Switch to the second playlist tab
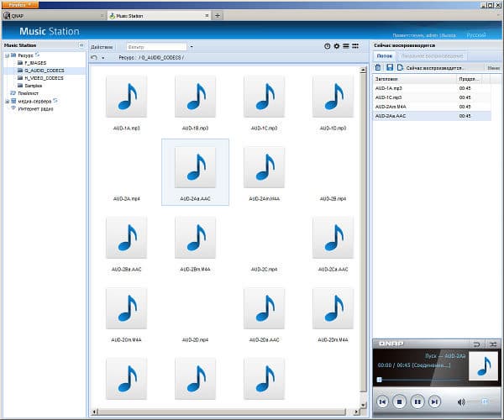Image resolution: width=504 pixels, height=420 pixels. click(432, 56)
